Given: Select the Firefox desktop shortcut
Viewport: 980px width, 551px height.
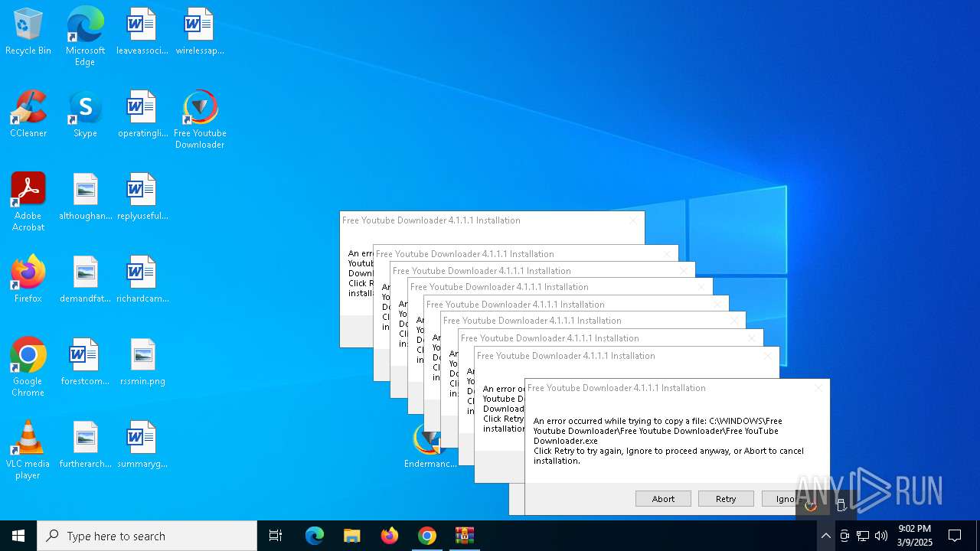Looking at the screenshot, I should [x=28, y=279].
